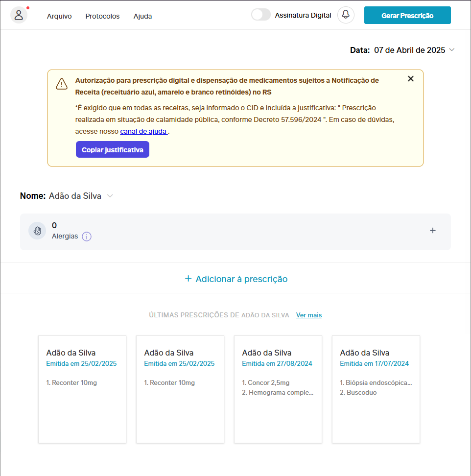Open the patient name dropdown

pyautogui.click(x=110, y=196)
